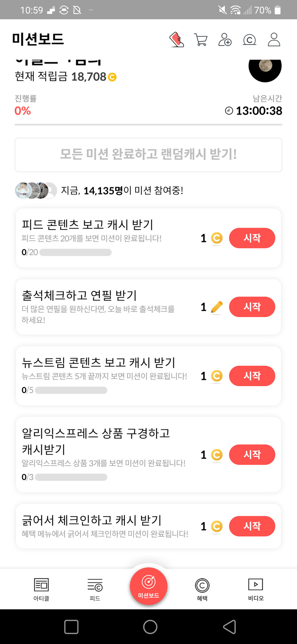Open the shopping cart
Image resolution: width=297 pixels, height=644 pixels.
[x=201, y=39]
